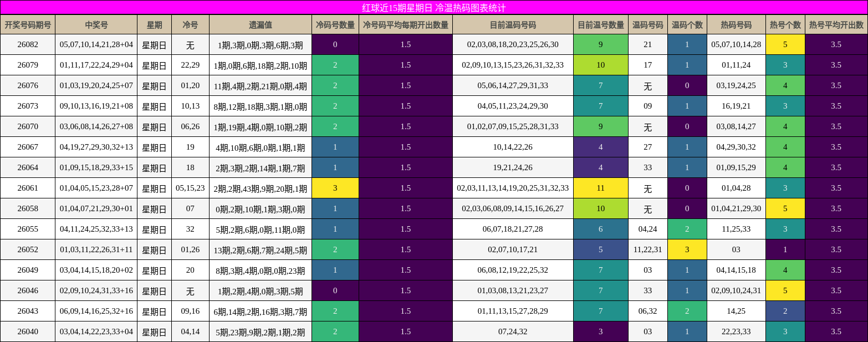The width and height of the screenshot is (868, 342).
Task: Click the 开奖号码期号 column header
Action: [x=28, y=25]
